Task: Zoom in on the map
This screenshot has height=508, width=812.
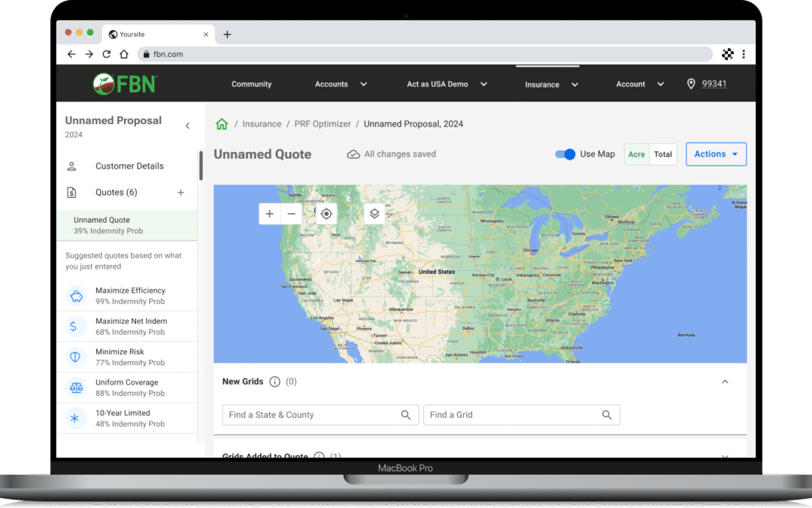Action: coord(270,214)
